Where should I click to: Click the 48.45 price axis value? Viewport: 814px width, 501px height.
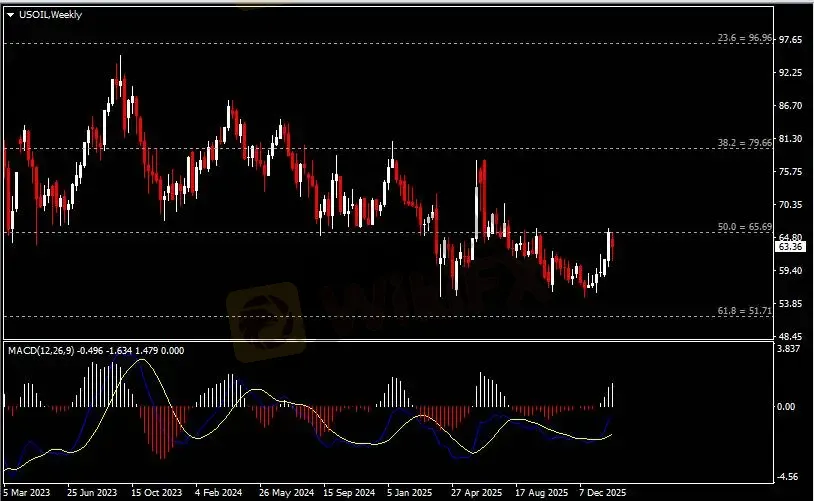pyautogui.click(x=791, y=336)
